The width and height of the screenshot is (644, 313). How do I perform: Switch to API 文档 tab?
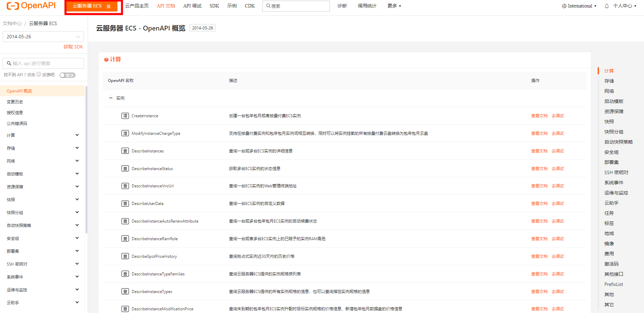click(x=166, y=6)
